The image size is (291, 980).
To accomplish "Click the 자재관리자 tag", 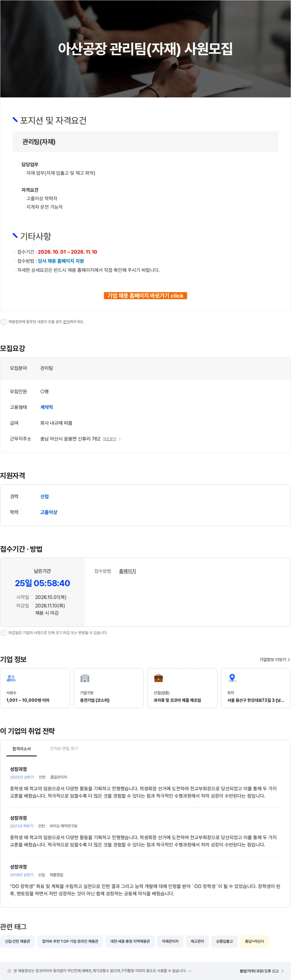I will tap(170, 941).
